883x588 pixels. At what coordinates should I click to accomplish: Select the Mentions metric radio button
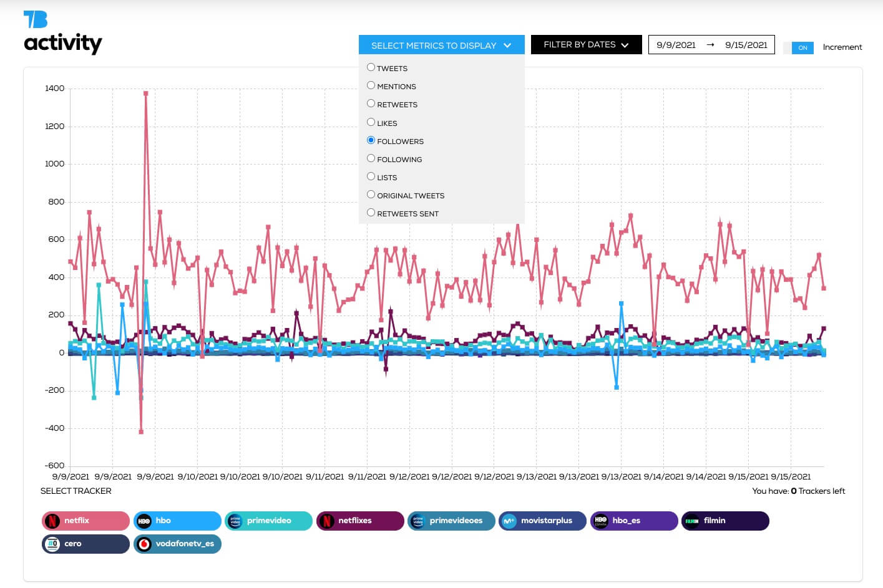point(371,85)
